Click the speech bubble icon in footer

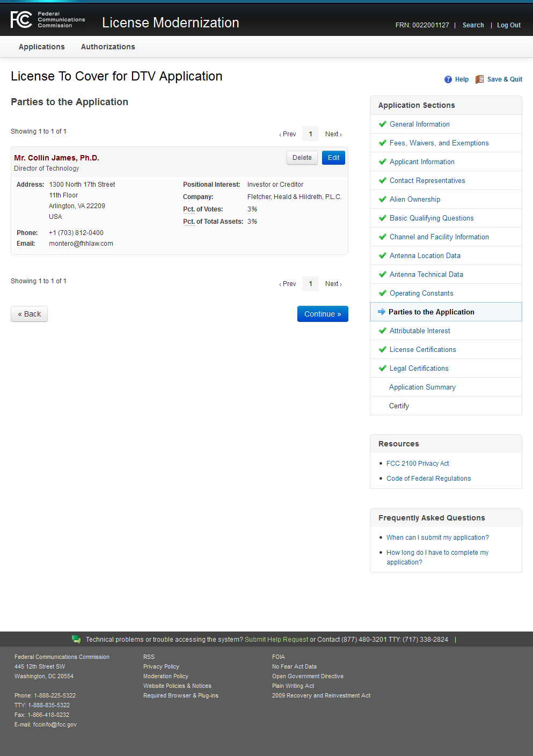pos(76,639)
